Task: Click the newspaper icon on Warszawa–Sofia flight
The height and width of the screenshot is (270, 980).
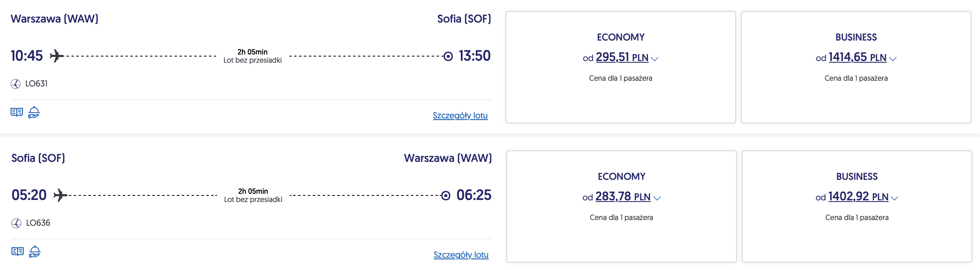Action: point(17,112)
